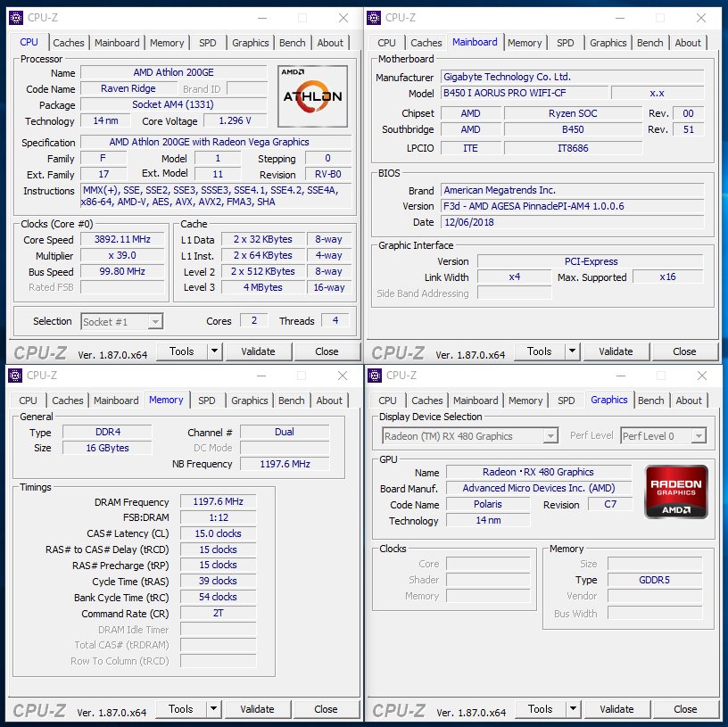Open the Tools dropdown arrow in the Mainboard window
Image resolution: width=728 pixels, height=727 pixels.
pos(573,351)
